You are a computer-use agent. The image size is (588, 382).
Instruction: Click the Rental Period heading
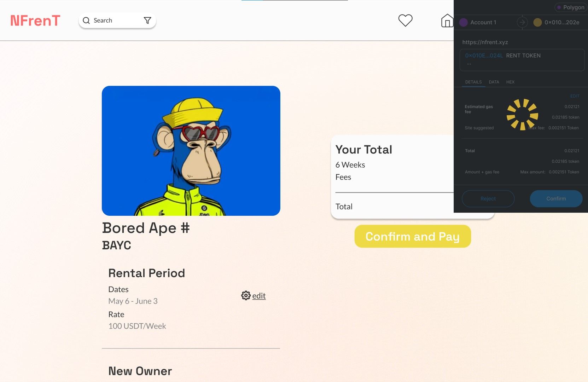click(x=147, y=273)
